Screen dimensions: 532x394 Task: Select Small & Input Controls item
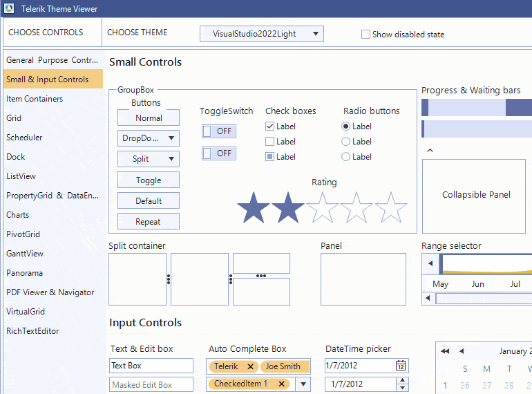click(x=53, y=79)
